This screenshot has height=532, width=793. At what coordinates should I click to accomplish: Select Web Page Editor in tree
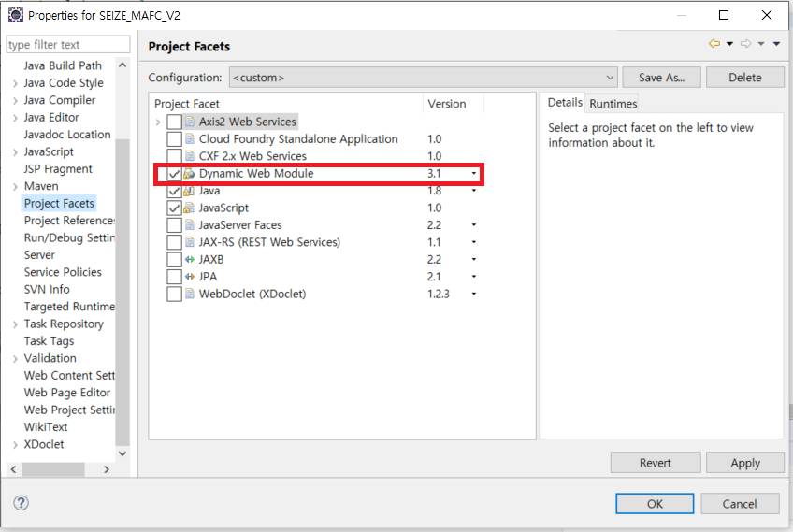pos(66,393)
